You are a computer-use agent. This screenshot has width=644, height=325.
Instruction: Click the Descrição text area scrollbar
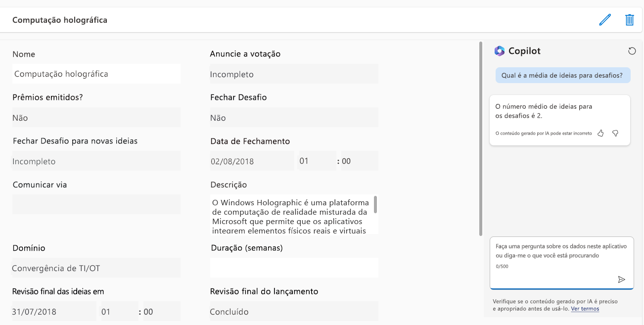click(375, 204)
